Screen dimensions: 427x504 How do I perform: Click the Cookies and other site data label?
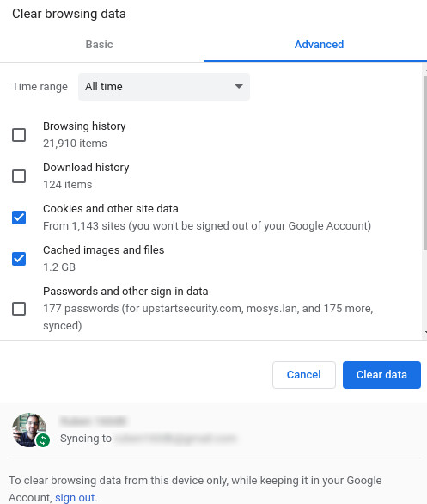click(111, 209)
